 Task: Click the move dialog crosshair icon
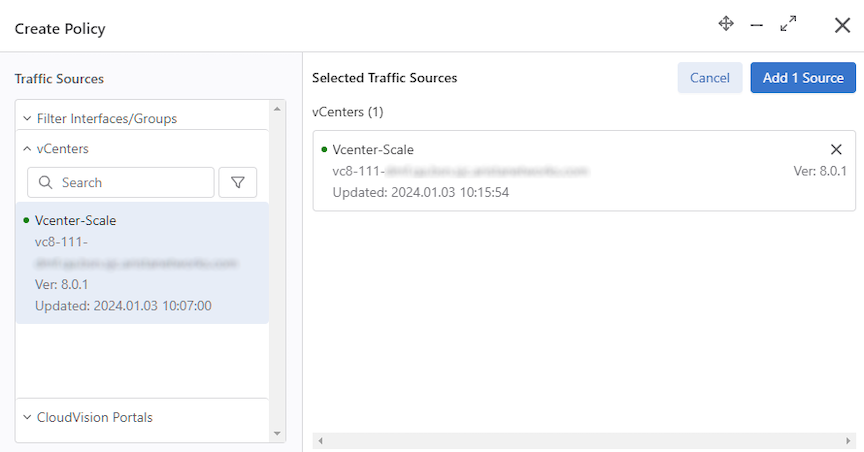726,24
